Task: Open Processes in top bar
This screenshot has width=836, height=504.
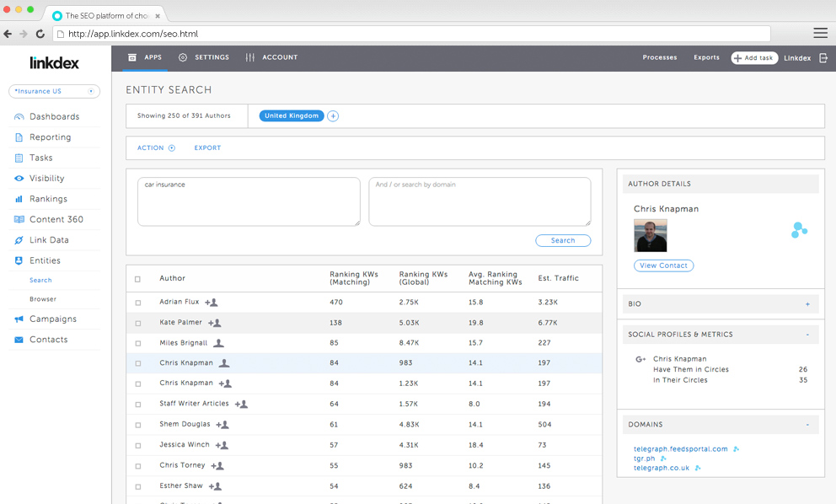Action: point(660,57)
